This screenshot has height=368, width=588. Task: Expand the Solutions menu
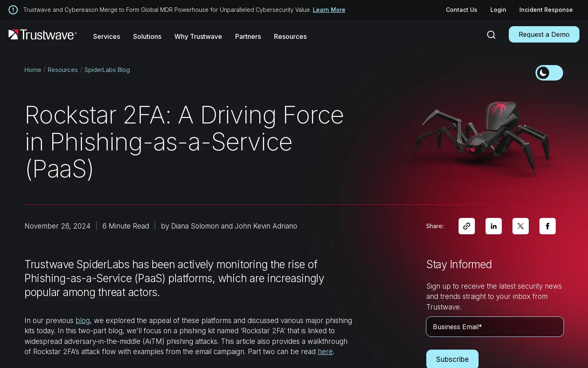click(147, 36)
